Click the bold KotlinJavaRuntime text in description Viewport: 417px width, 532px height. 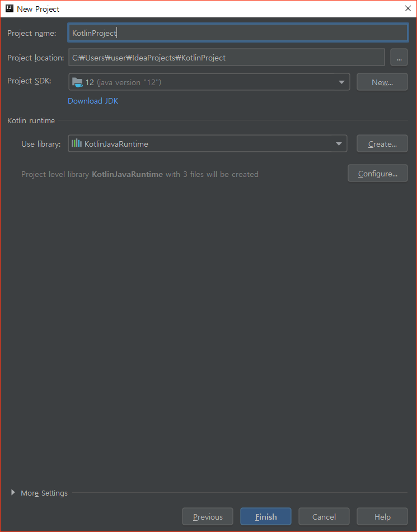point(128,174)
